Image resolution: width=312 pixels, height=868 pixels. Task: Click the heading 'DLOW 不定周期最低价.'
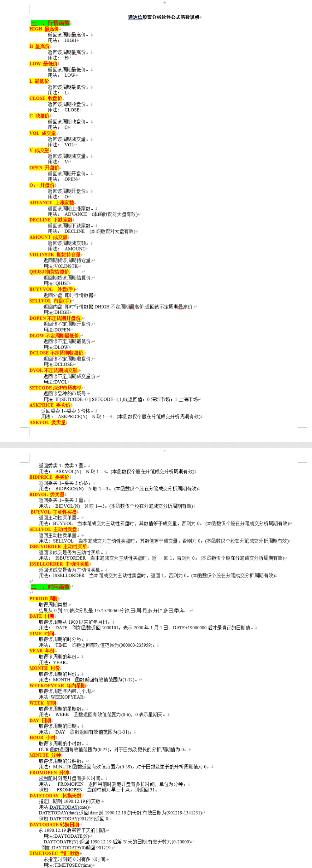(55, 336)
